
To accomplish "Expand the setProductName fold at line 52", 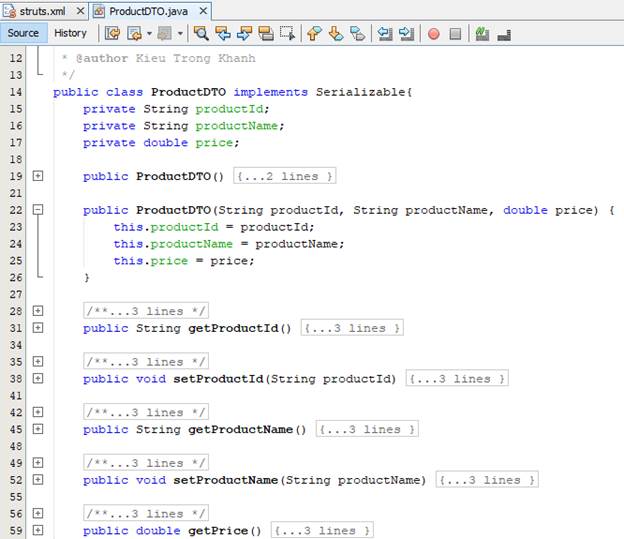I will [38, 479].
